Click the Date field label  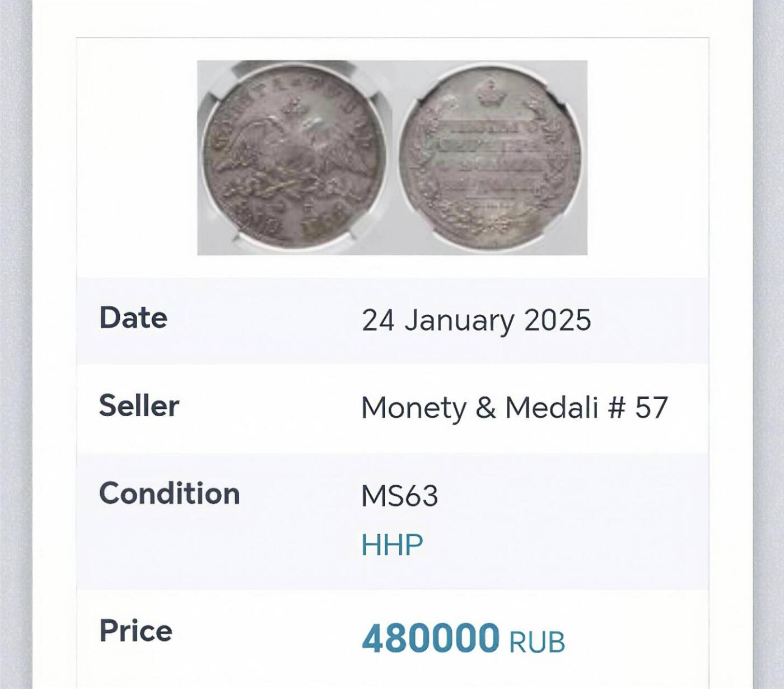tap(133, 318)
